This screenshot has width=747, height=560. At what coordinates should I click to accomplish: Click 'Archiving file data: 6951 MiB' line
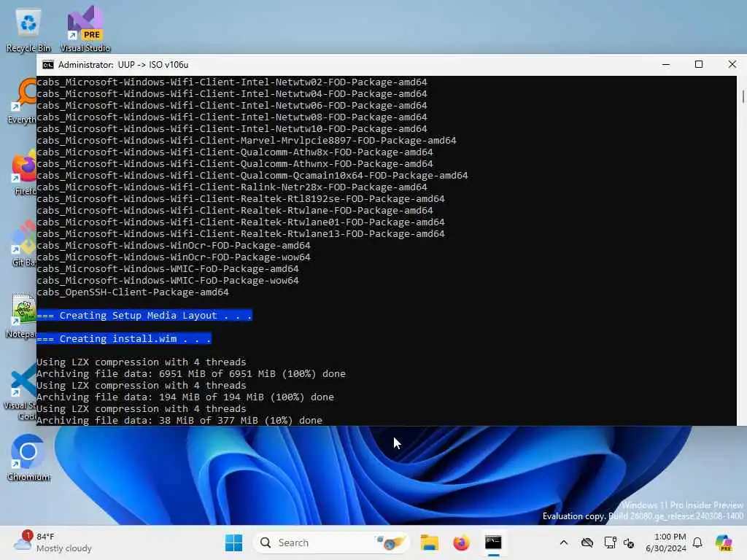[x=190, y=374]
